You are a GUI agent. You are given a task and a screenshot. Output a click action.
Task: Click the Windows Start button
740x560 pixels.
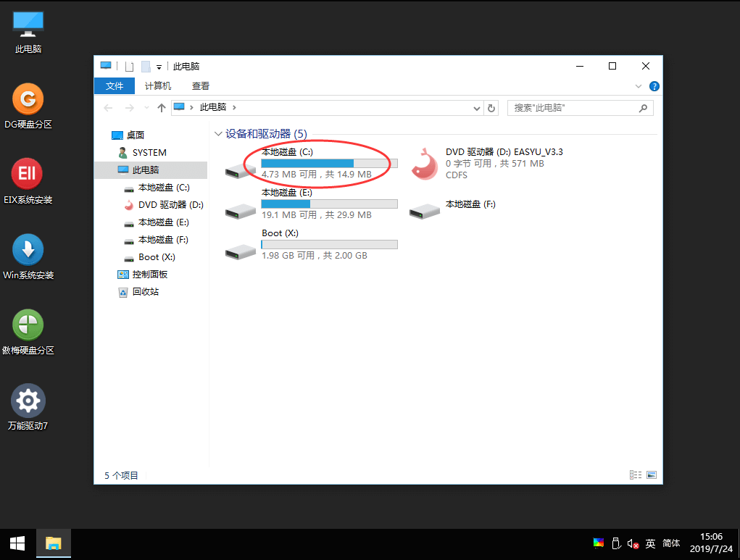coord(17,543)
